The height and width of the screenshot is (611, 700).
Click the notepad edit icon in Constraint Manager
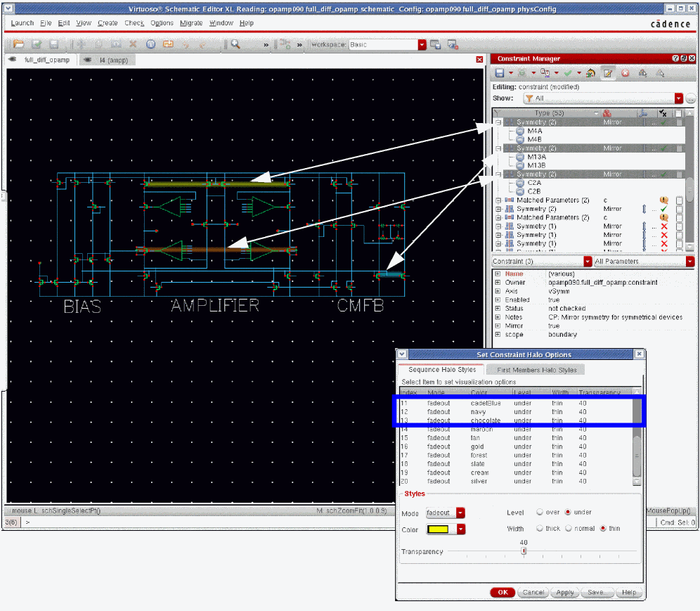(609, 73)
